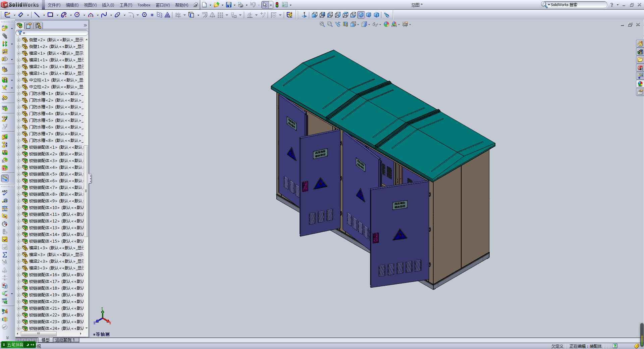Viewport: 644px width, 349px height.
Task: Click the Measure tape icon in left toolbar
Action: (x=5, y=201)
